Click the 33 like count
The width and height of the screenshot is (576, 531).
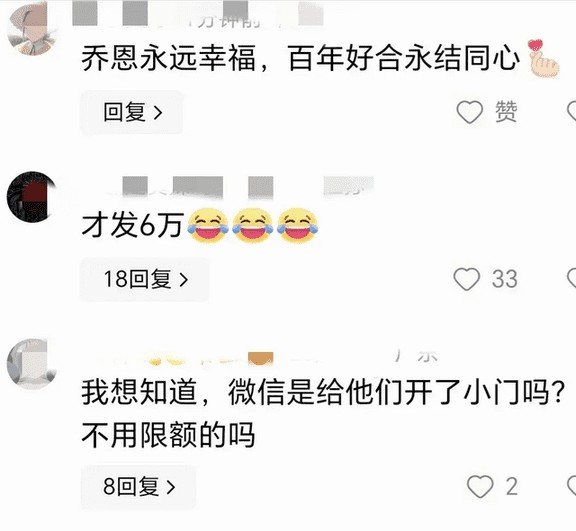pyautogui.click(x=505, y=279)
